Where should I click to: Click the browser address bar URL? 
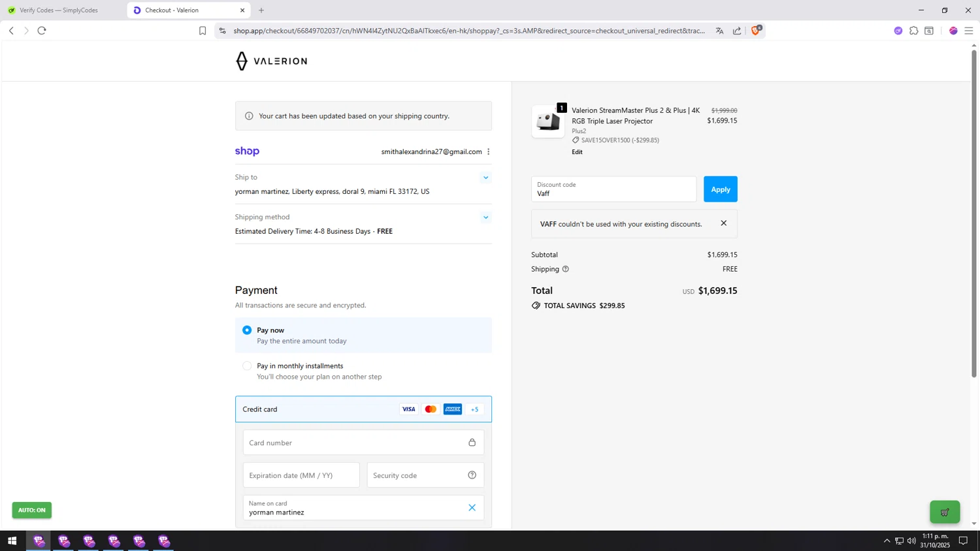(x=469, y=31)
